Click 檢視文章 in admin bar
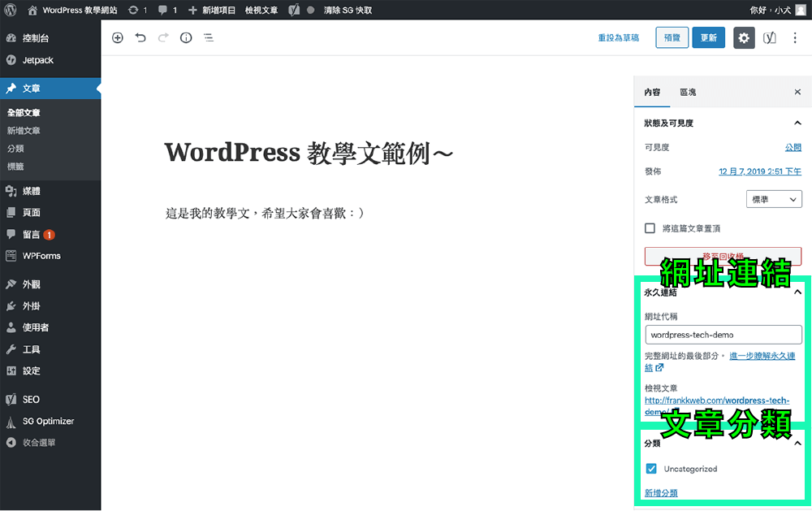The image size is (812, 511). 261,10
